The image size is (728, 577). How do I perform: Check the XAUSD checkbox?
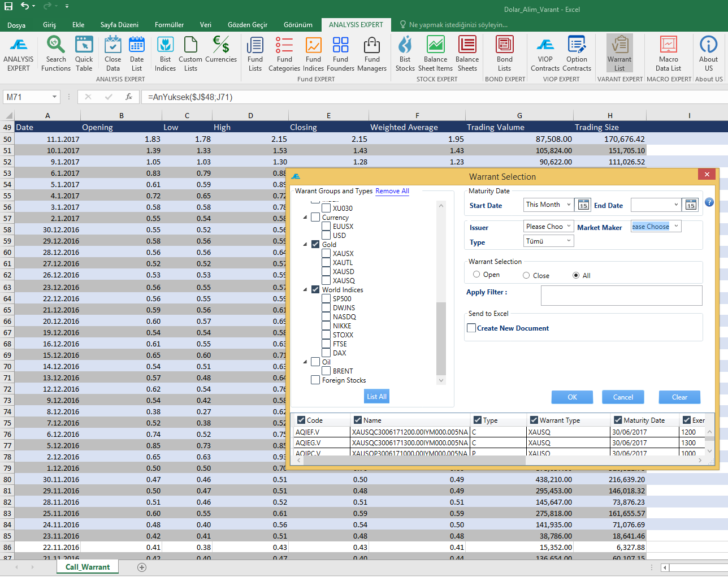point(326,271)
